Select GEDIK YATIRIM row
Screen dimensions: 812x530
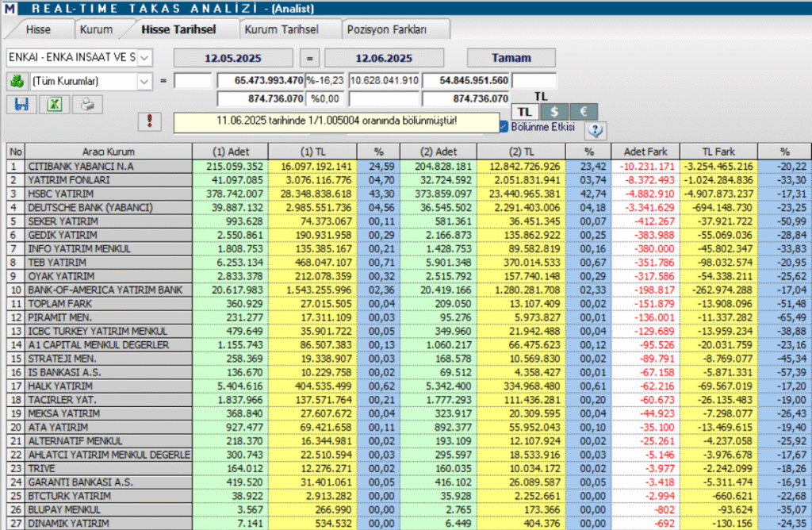pyautogui.click(x=409, y=235)
